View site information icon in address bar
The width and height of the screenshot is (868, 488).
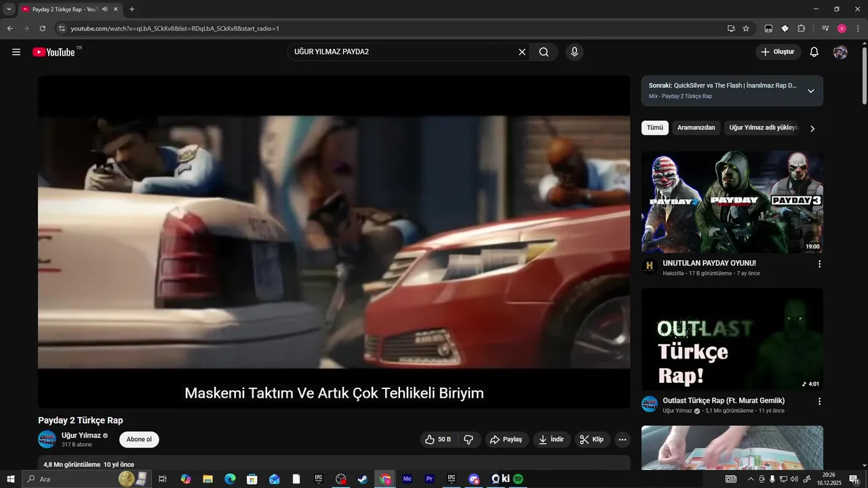point(62,28)
